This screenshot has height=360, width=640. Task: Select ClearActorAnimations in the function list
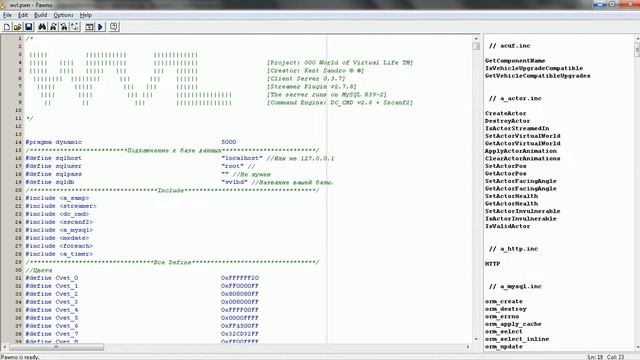[522, 159]
